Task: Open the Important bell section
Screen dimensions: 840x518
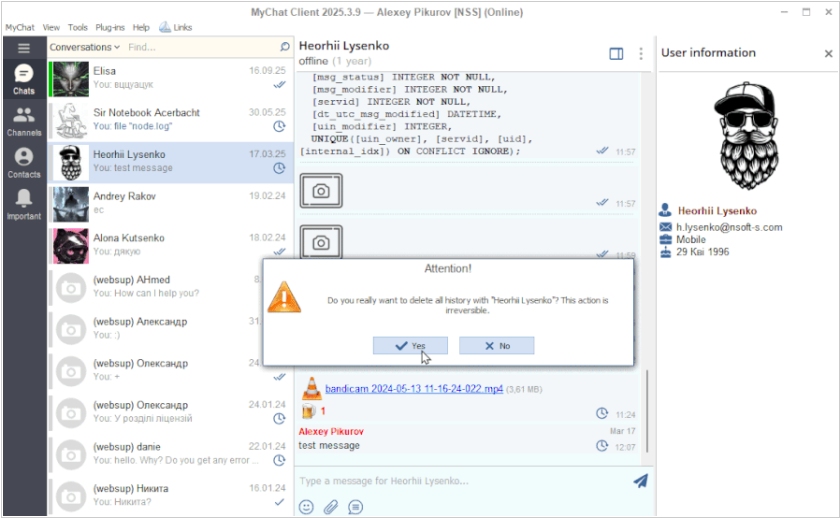Action: click(x=24, y=204)
